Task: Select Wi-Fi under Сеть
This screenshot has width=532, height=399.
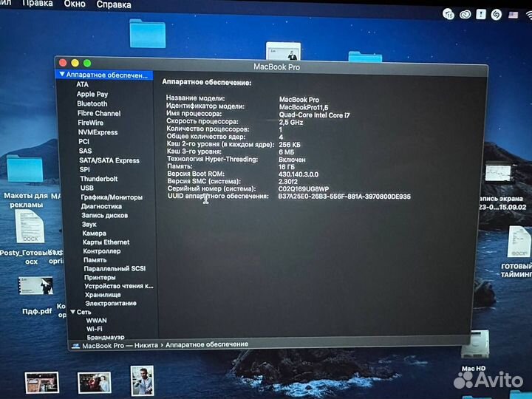Action: click(x=95, y=329)
